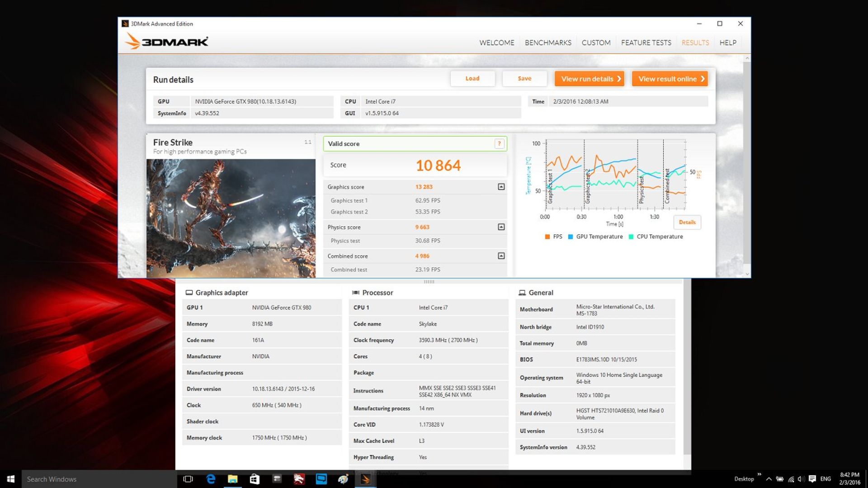Open the Action Center notifications icon

[x=812, y=479]
